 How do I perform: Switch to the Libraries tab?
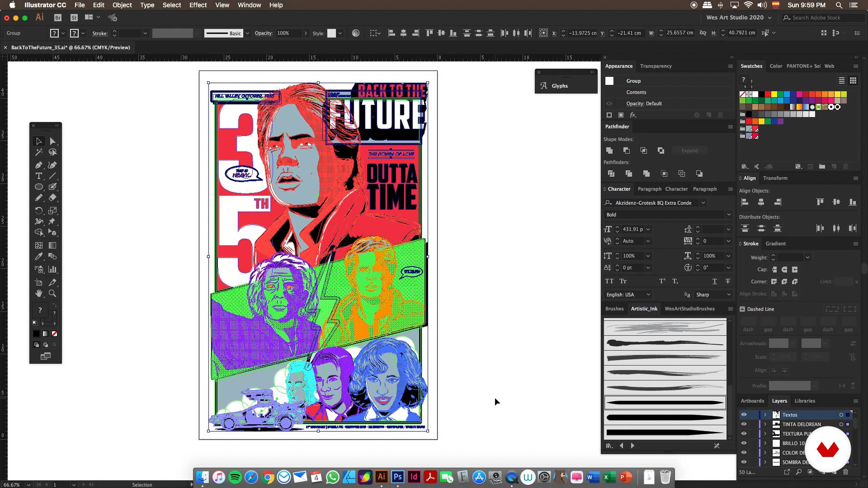[805, 401]
